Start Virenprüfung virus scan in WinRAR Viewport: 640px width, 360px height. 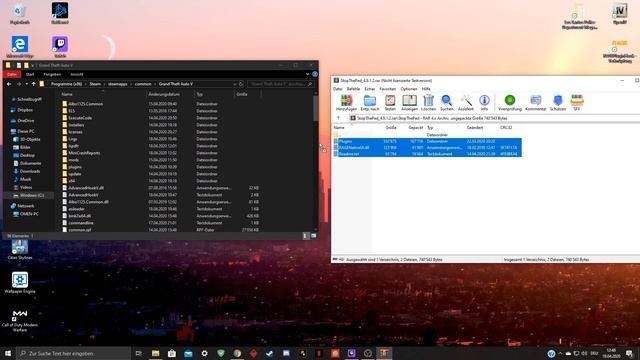pyautogui.click(x=510, y=102)
